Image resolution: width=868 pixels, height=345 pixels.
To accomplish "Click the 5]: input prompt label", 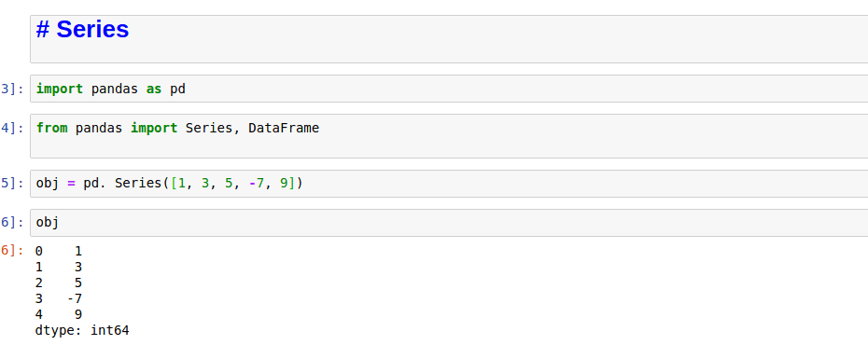I will pos(12,183).
